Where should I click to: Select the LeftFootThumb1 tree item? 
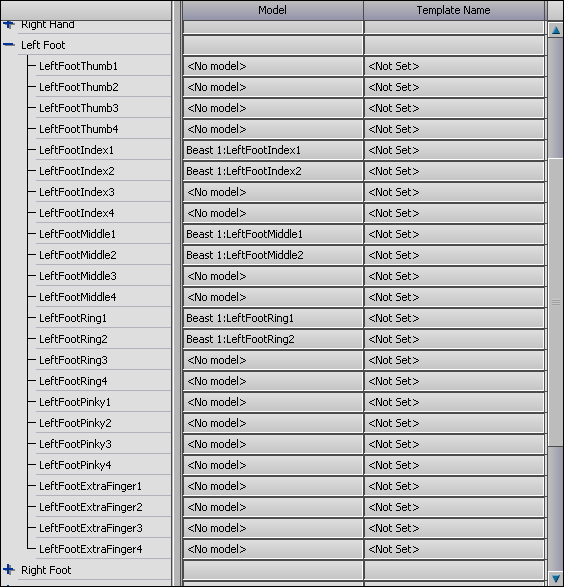point(78,66)
